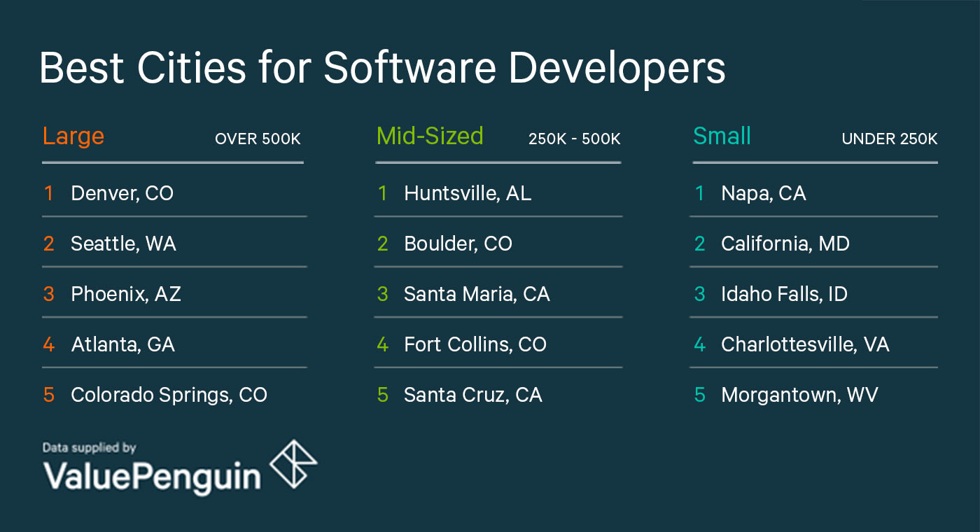Click the teal rank number 1 beside Napa
This screenshot has height=532, width=980.
pos(699,193)
